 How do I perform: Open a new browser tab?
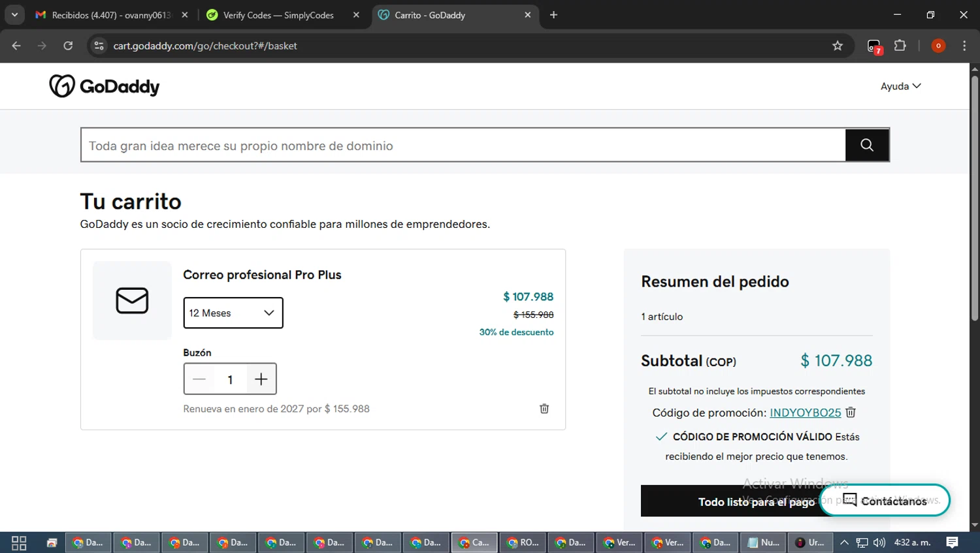(x=553, y=15)
